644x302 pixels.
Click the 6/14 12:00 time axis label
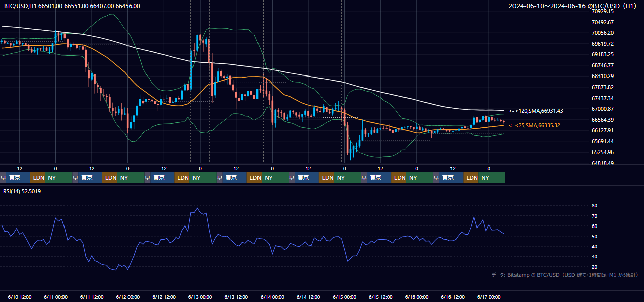coord(308,297)
